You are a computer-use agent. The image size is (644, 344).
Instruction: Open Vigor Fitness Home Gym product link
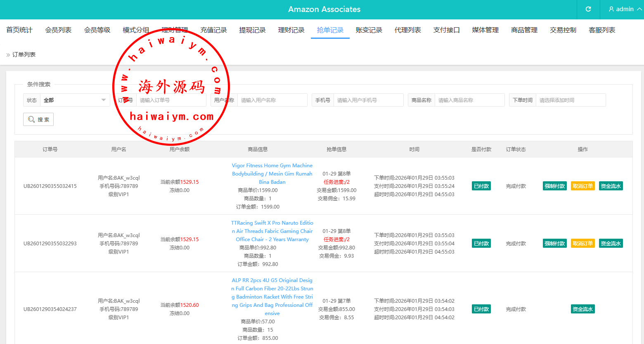coord(272,173)
